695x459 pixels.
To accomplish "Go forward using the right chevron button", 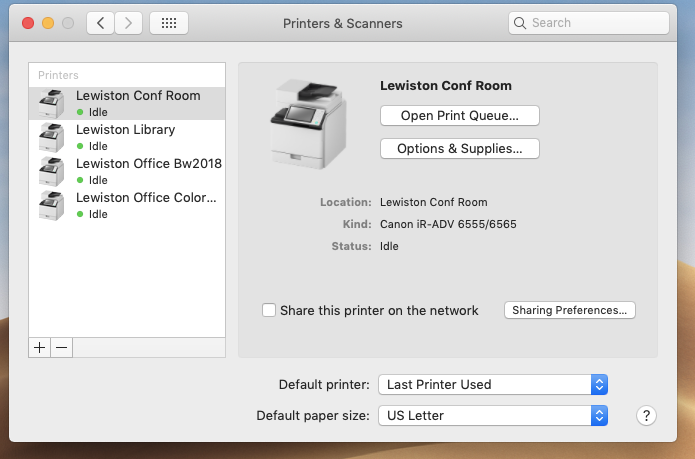I will (129, 23).
